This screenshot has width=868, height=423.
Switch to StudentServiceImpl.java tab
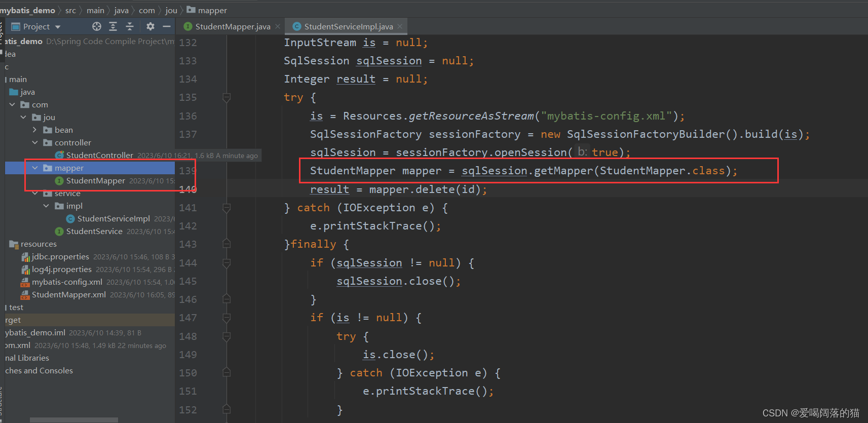coord(348,26)
